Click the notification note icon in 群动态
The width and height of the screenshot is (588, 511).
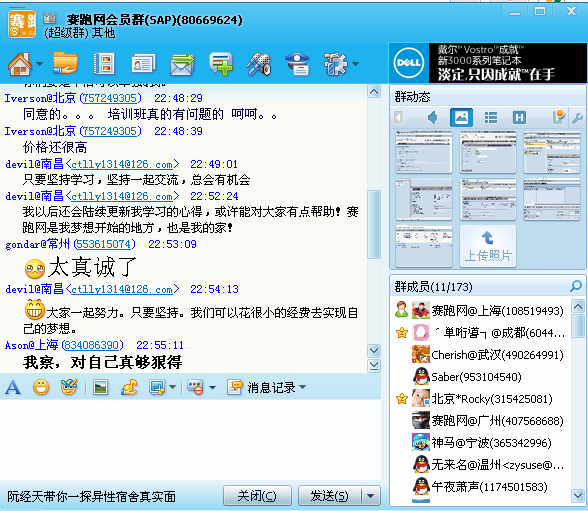(x=559, y=117)
